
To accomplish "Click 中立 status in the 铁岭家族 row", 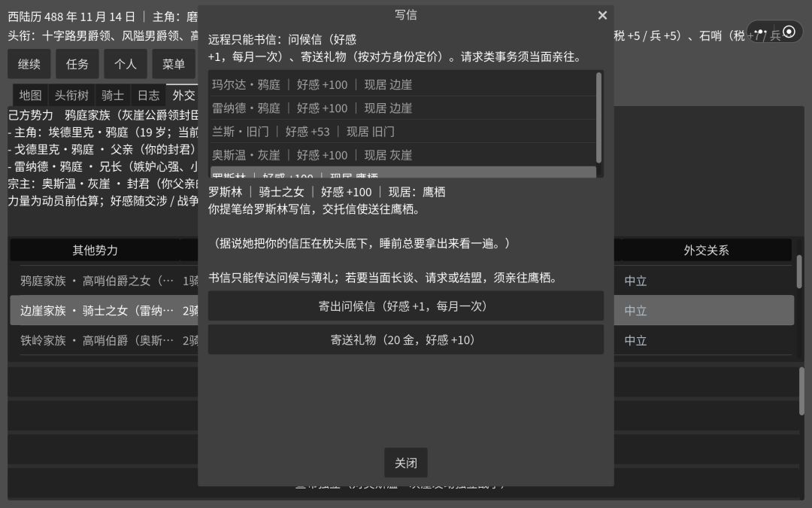I will pos(635,341).
